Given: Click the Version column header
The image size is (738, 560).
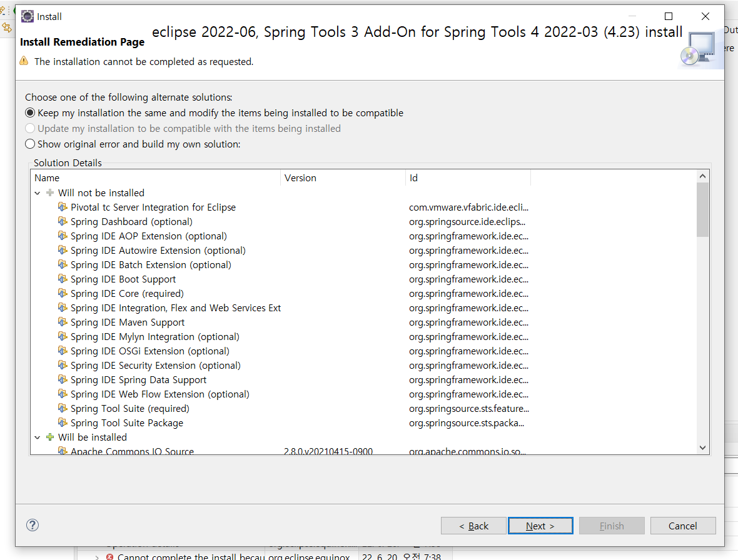Looking at the screenshot, I should [x=343, y=178].
